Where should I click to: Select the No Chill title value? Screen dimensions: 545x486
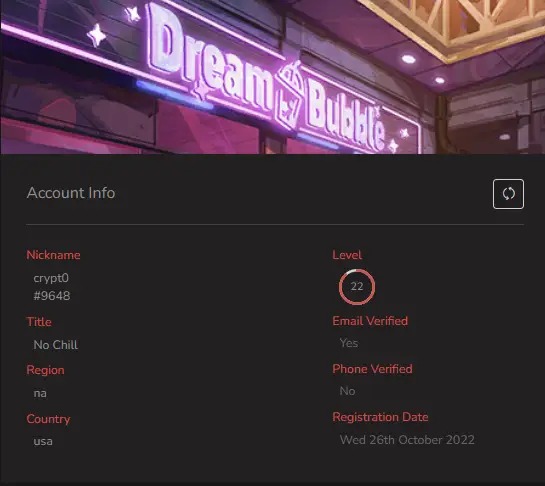(x=56, y=345)
